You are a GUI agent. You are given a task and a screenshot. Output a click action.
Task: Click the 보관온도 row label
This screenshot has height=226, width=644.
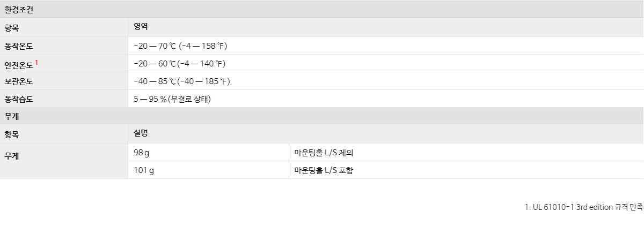pyautogui.click(x=19, y=81)
